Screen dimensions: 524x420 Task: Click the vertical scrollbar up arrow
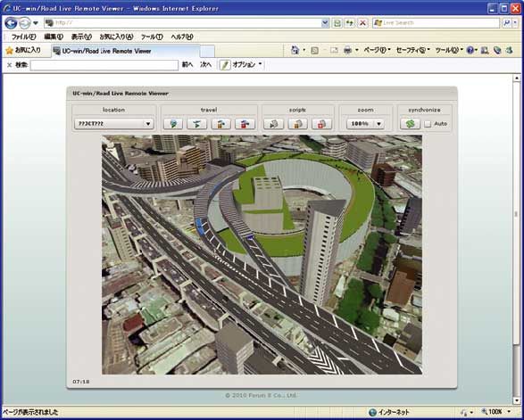517,78
